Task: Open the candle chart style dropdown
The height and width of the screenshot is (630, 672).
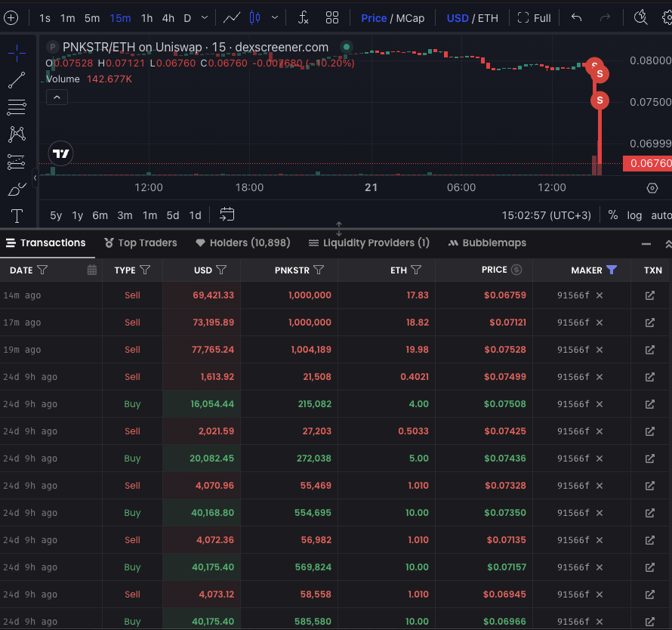Action: 274,17
